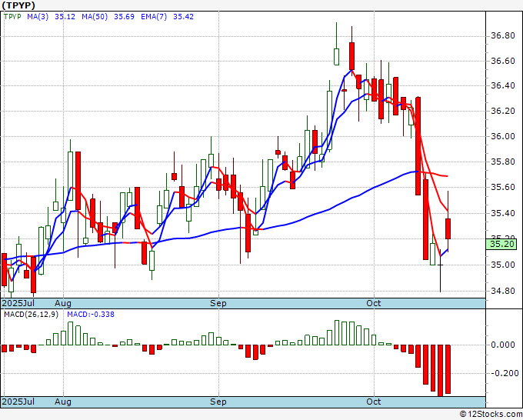Click the 36.80 price axis label
The width and height of the screenshot is (523, 420).
pos(503,35)
